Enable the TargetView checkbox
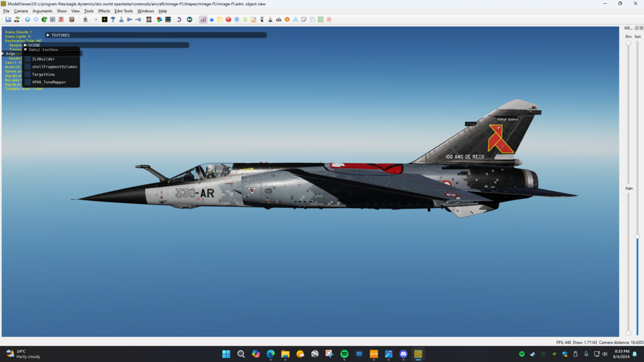The height and width of the screenshot is (362, 644). point(28,74)
